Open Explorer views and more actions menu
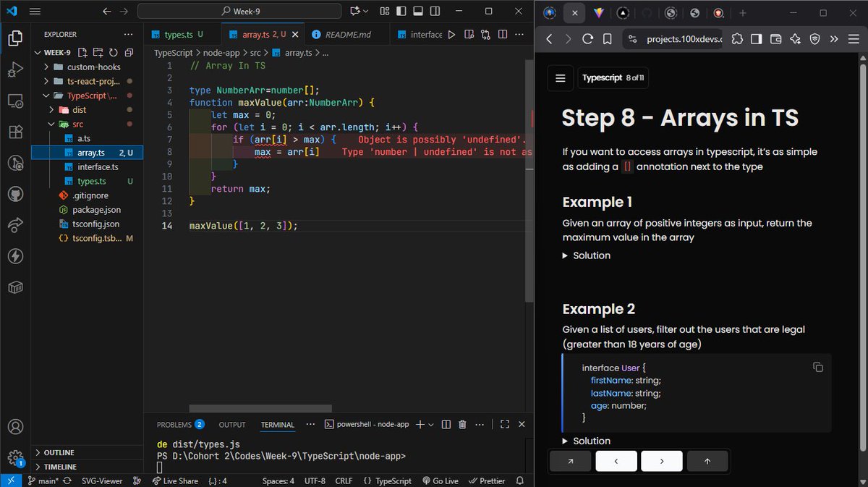Viewport: 868px width, 487px height. [x=128, y=34]
